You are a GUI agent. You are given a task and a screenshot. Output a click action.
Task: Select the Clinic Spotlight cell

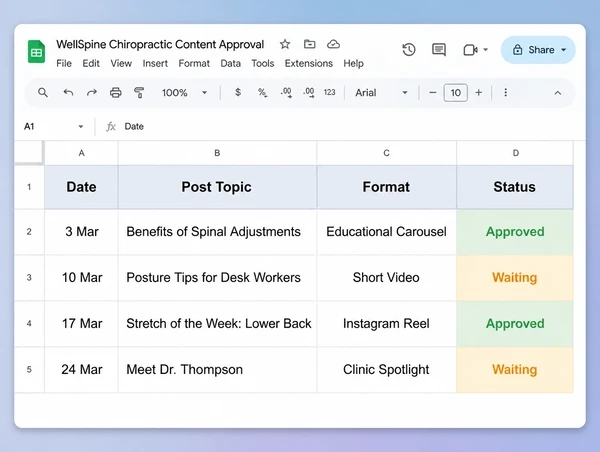coord(386,370)
